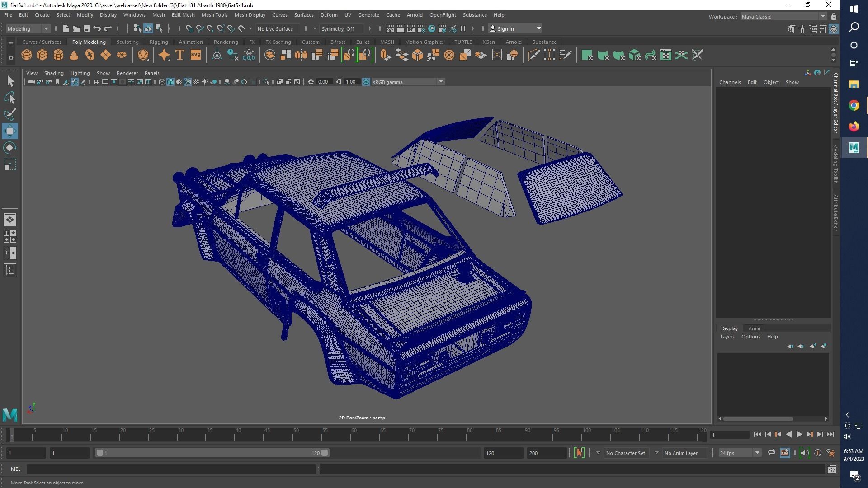Click the MEL command language label
Image resolution: width=868 pixels, height=488 pixels.
pyautogui.click(x=15, y=469)
